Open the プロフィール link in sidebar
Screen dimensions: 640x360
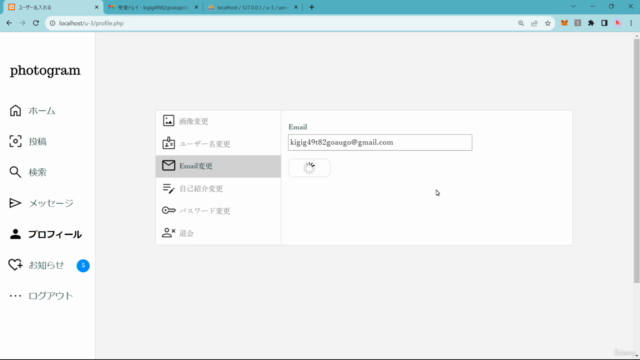click(55, 234)
